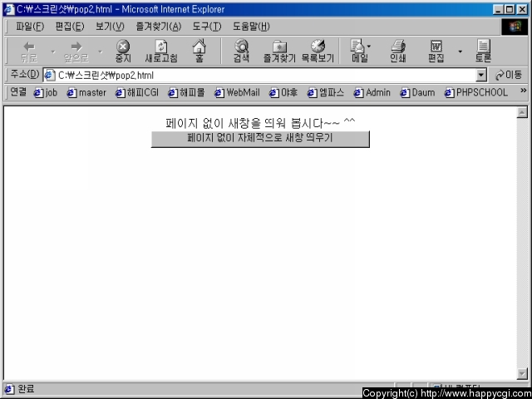Click the 연결 links bar label
The width and height of the screenshot is (532, 399).
tap(18, 91)
